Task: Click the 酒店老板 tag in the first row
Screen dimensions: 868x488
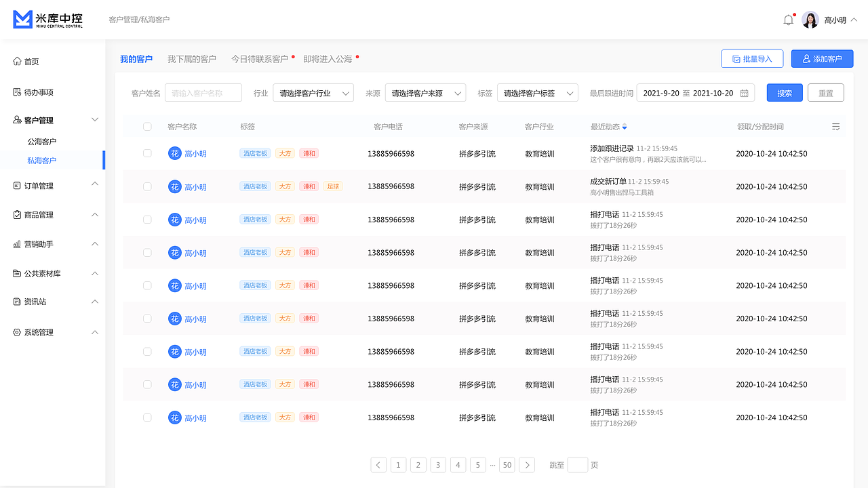Action: point(255,153)
